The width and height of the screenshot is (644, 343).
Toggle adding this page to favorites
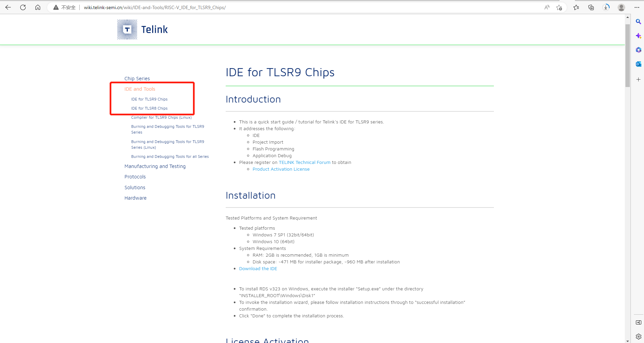(x=559, y=7)
